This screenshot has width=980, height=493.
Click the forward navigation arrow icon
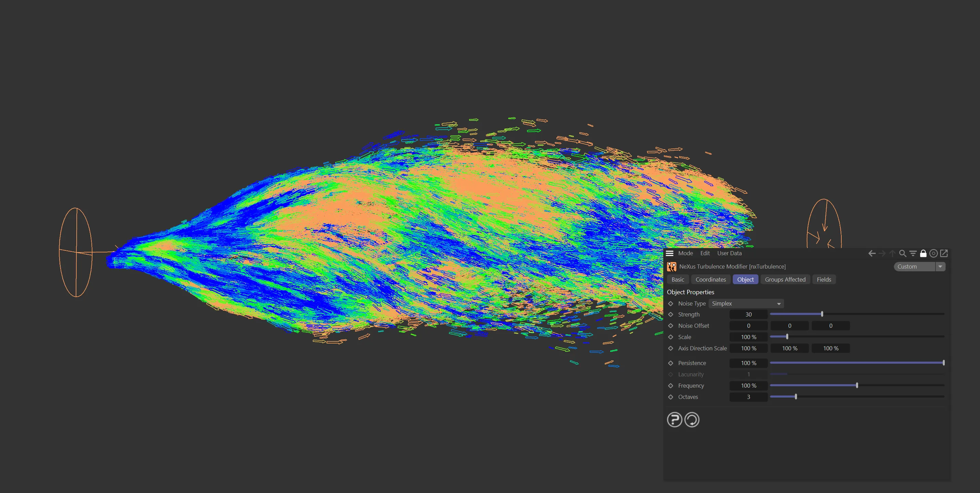point(882,254)
